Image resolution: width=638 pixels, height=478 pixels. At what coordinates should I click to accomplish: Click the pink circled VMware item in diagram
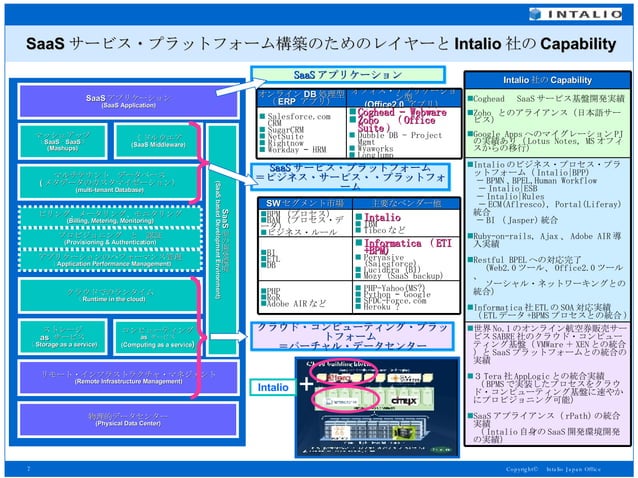345,399
